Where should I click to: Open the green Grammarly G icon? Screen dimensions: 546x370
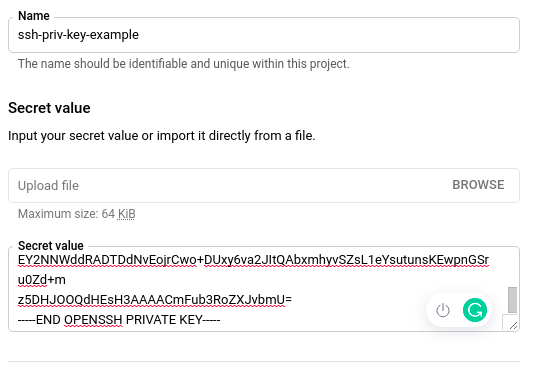475,310
